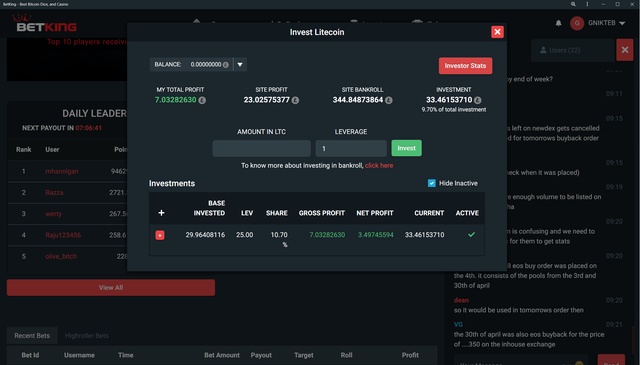Click the window search magnifier icon
Screen dimensions: 640x365
pyautogui.click(x=573, y=4)
